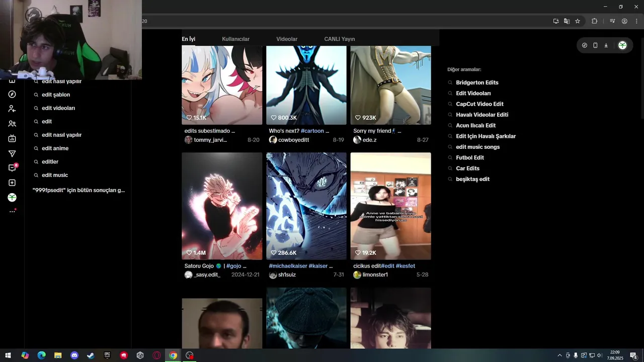Open Steam from the taskbar
This screenshot has width=644, height=362.
pos(91,355)
